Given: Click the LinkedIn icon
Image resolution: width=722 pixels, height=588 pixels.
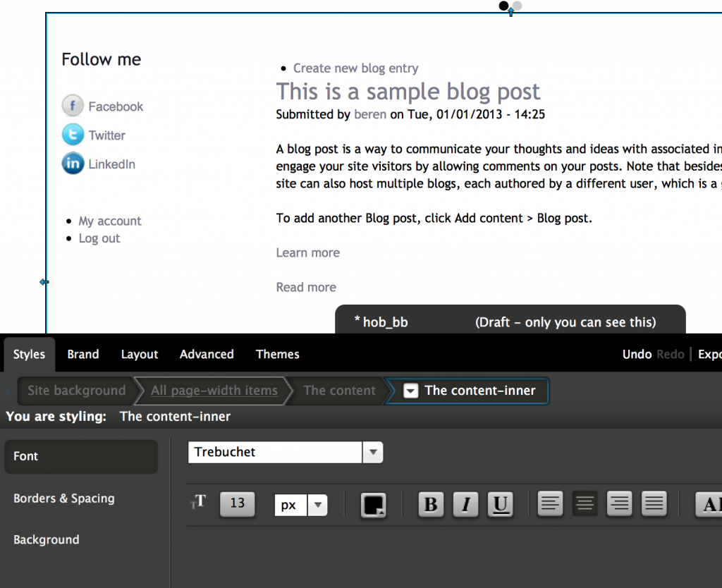Looking at the screenshot, I should point(73,164).
